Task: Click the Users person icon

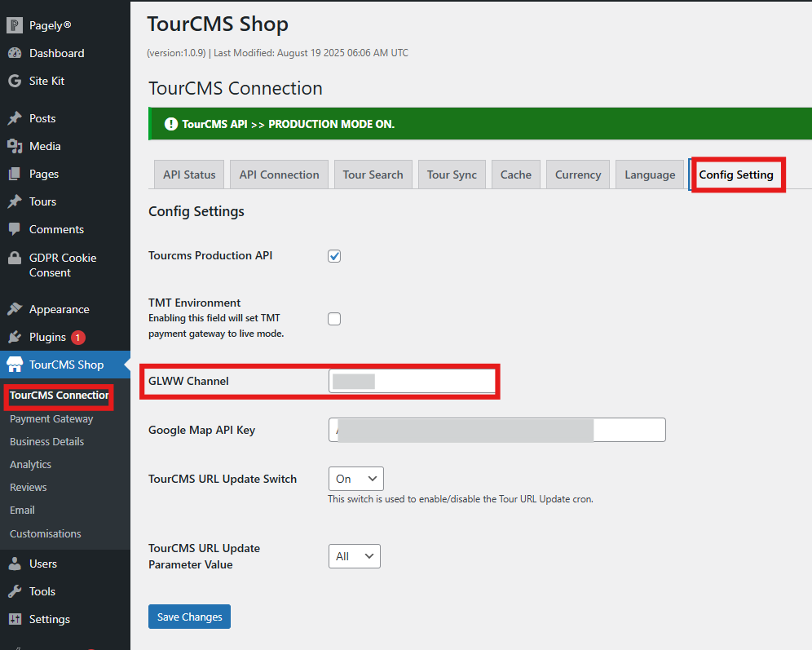Action: (x=15, y=564)
